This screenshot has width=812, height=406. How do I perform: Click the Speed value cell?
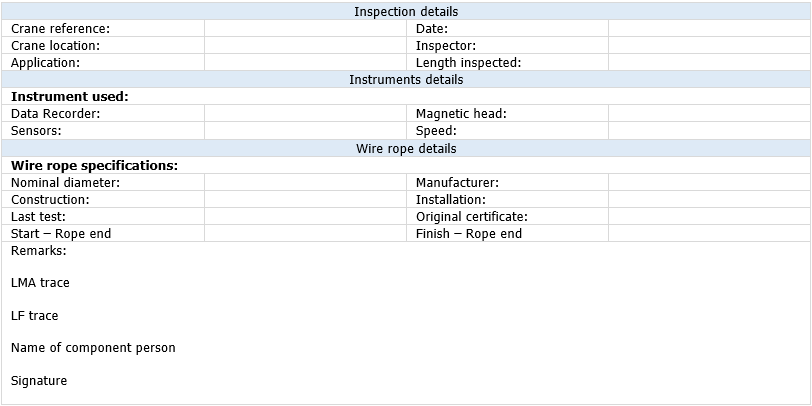709,130
